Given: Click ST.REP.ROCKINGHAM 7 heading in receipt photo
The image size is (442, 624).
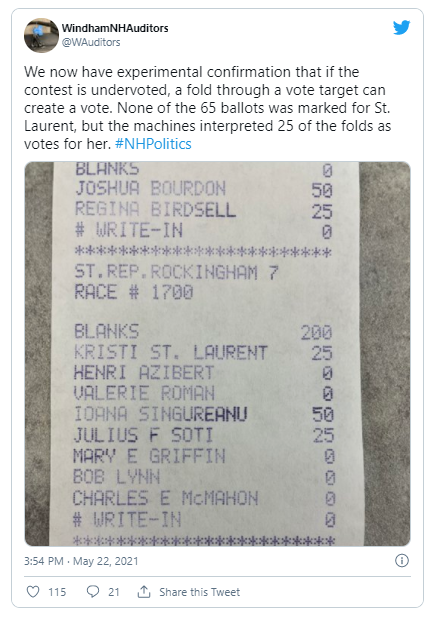Looking at the screenshot, I should click(176, 272).
